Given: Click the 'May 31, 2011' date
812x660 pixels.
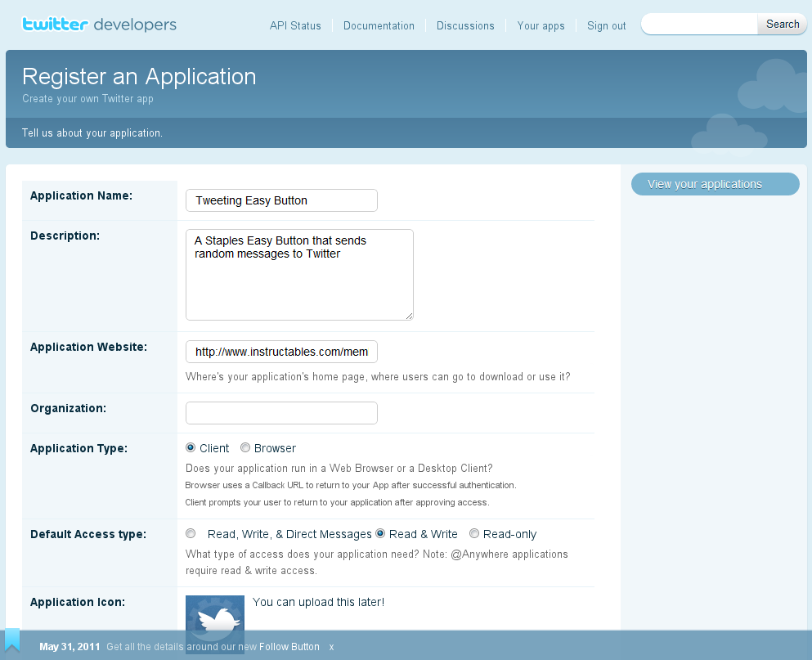Looking at the screenshot, I should 70,647.
